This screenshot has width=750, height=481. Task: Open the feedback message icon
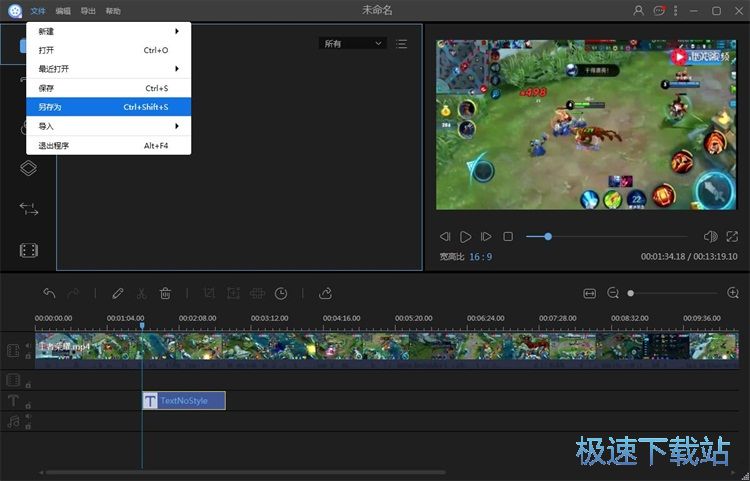[x=659, y=11]
